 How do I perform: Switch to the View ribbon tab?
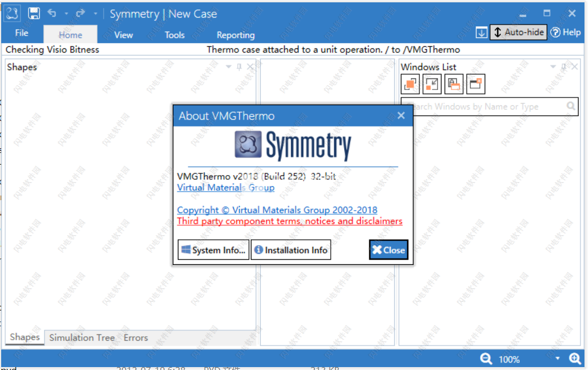[x=124, y=35]
